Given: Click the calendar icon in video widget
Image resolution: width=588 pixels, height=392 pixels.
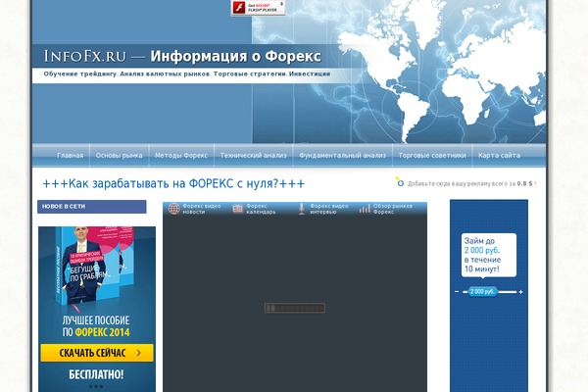Looking at the screenshot, I should pyautogui.click(x=238, y=209).
